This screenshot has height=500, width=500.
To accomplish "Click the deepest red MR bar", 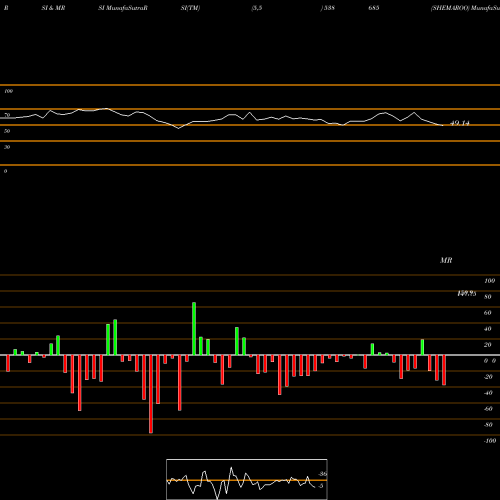I will click(151, 394).
